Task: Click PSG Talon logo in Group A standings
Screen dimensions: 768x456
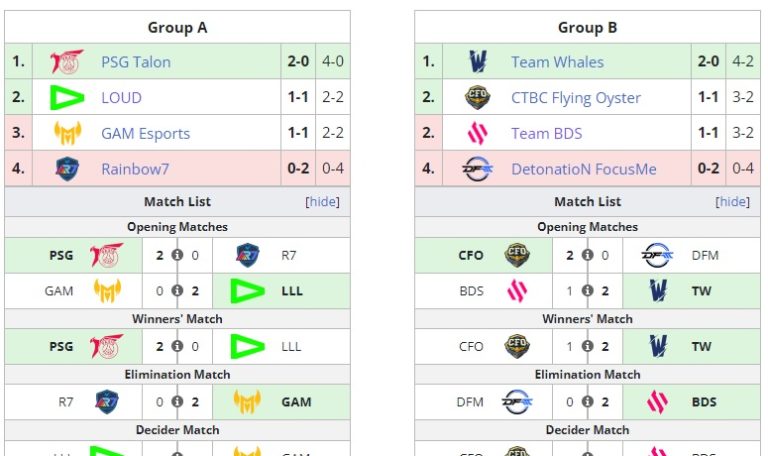Action: [x=67, y=62]
